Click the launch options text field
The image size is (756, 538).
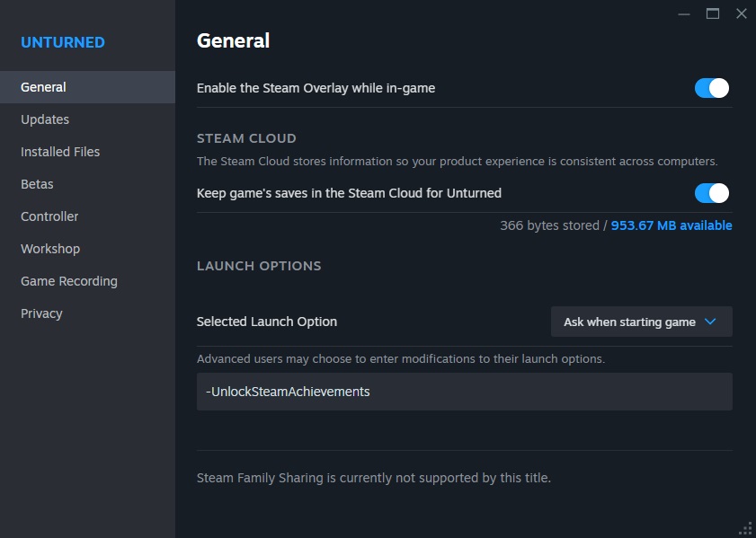[464, 392]
